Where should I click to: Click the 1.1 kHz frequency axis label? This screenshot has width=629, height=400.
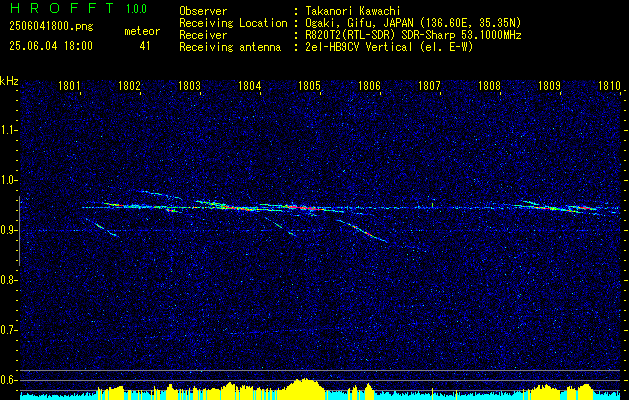(x=8, y=130)
